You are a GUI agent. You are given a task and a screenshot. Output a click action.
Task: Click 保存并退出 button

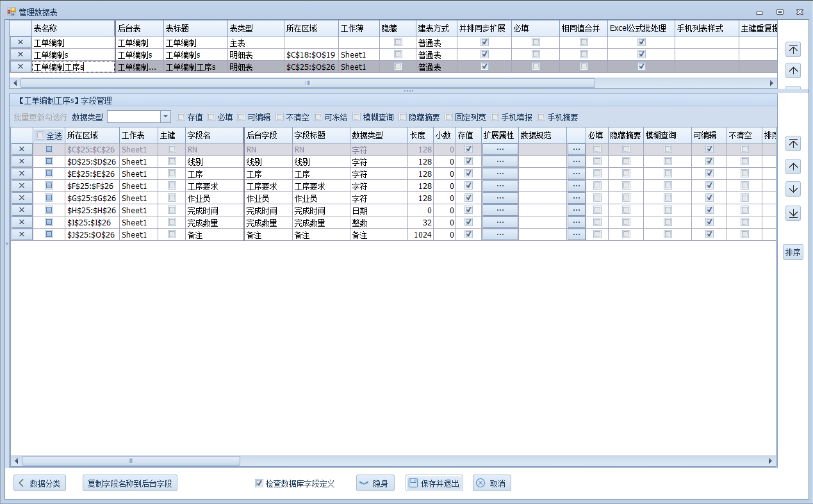[x=434, y=484]
